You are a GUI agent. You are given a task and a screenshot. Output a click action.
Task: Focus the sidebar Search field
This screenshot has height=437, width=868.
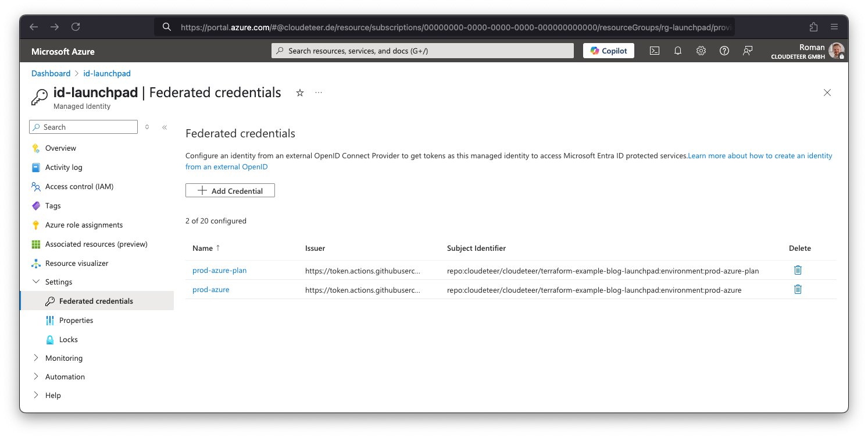83,127
